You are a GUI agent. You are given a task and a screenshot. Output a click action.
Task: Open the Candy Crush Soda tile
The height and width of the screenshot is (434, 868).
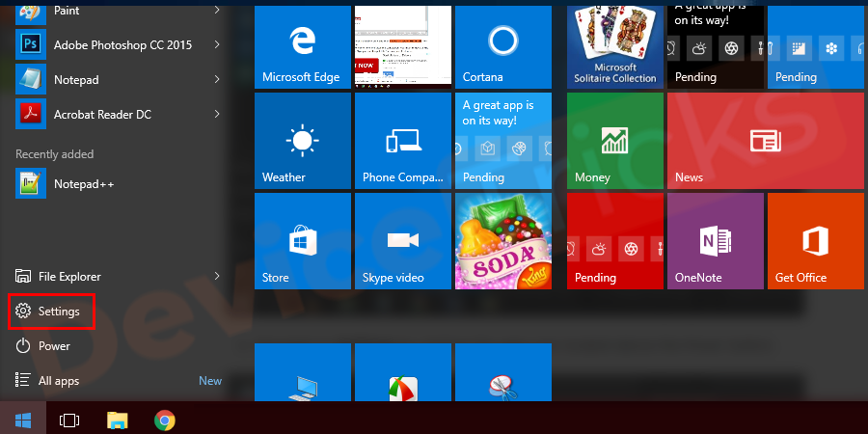point(503,241)
